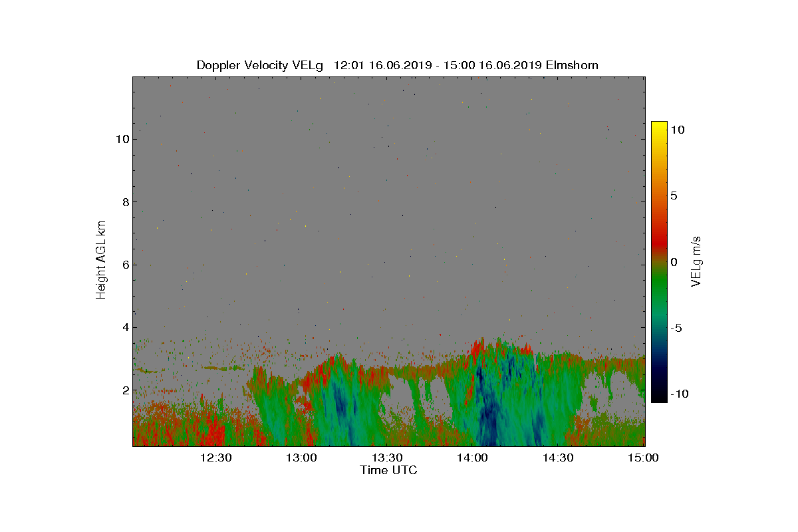Click the 4 km height tick label
Screen dimensions: 798x532
point(125,327)
